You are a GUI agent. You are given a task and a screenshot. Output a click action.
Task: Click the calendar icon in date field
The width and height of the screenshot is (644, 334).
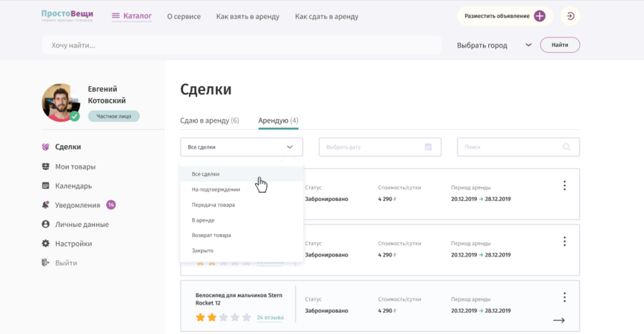pos(428,147)
